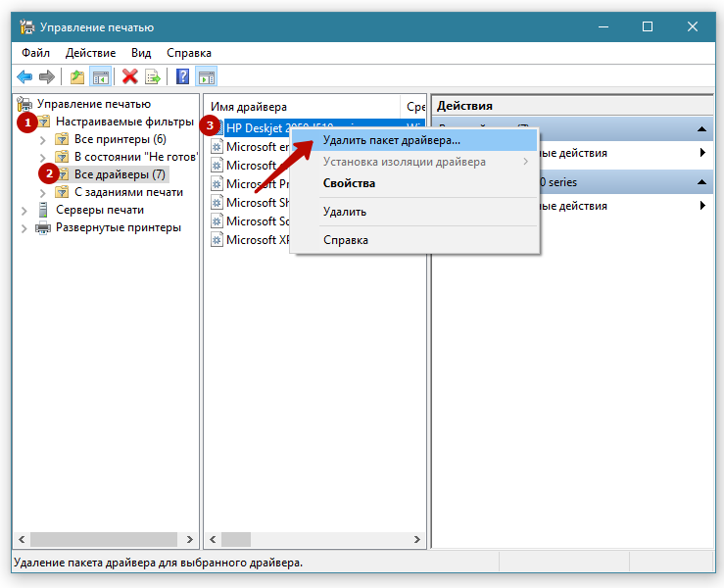Click the tree pane horizontal scrollbar
724x588 pixels.
105,539
